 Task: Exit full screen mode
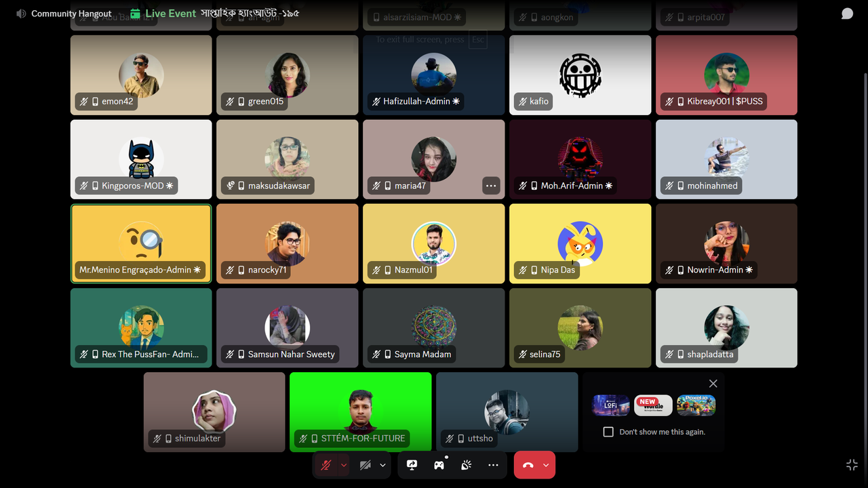click(852, 464)
